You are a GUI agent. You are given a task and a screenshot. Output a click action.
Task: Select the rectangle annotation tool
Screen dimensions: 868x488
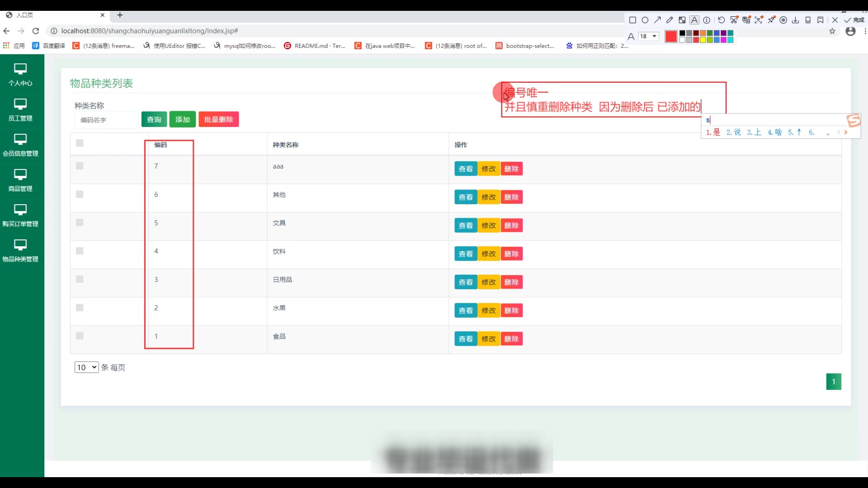(632, 20)
